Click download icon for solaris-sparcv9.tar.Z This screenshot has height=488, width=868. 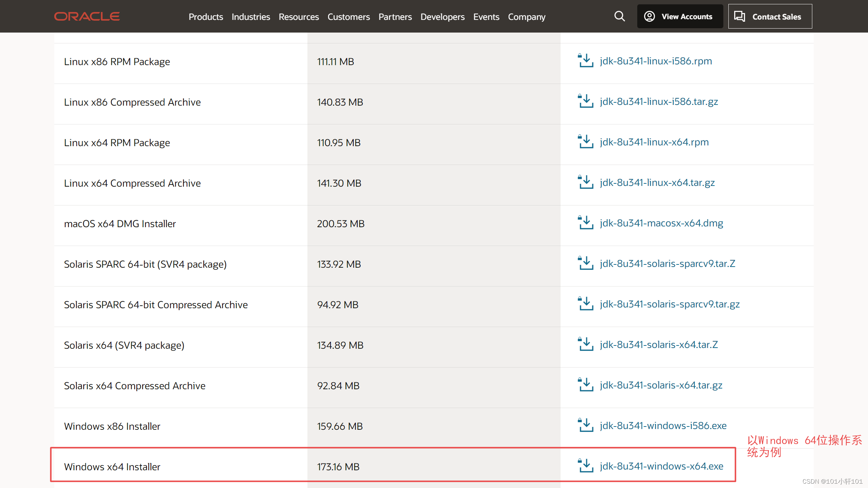(586, 263)
